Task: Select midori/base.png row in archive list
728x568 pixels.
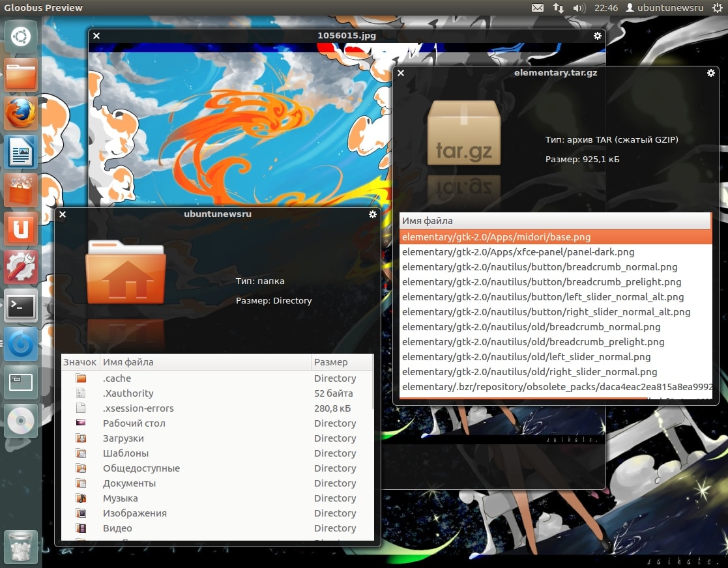Action: (555, 237)
